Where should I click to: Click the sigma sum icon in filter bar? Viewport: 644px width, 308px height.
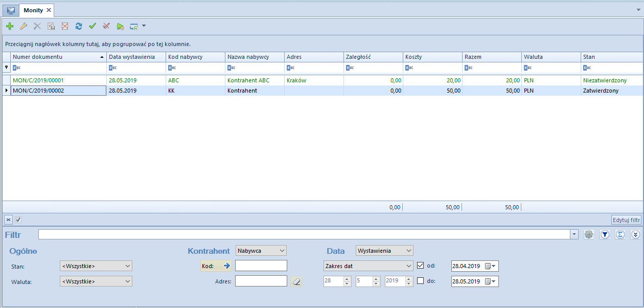[x=620, y=234]
